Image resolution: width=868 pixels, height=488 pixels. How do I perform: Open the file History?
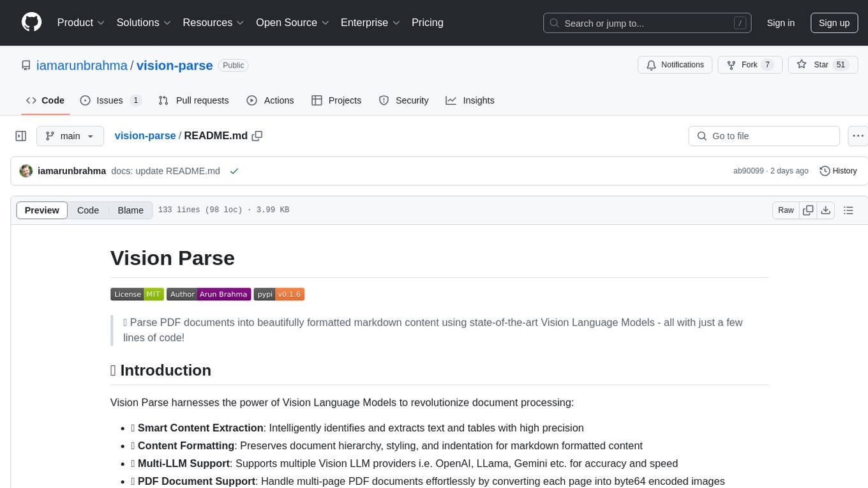pos(838,171)
